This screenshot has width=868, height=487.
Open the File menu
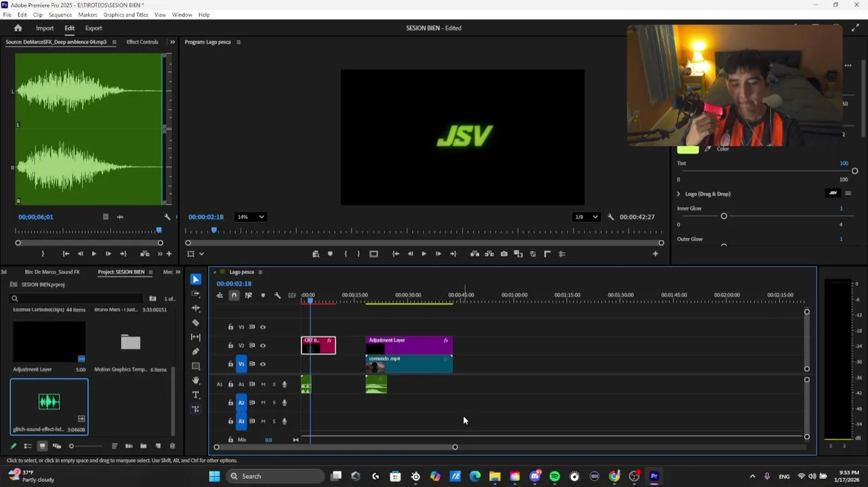[x=7, y=14]
